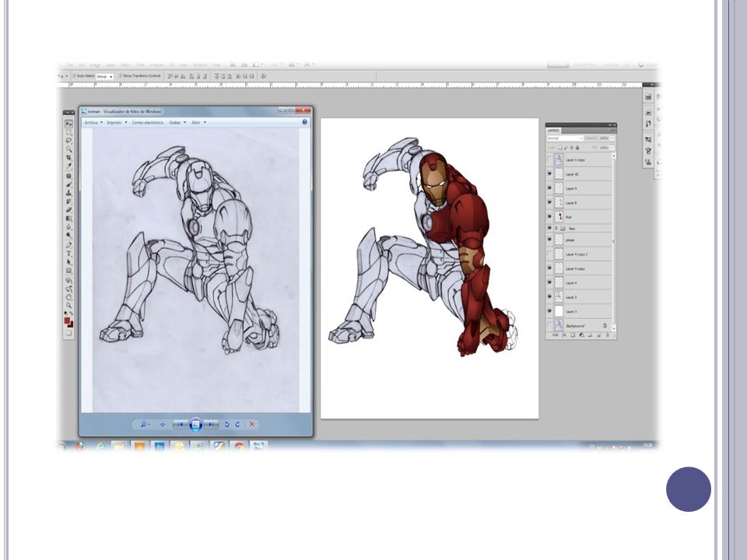
Task: Hide Layer 10 visibility eye
Action: click(x=550, y=174)
